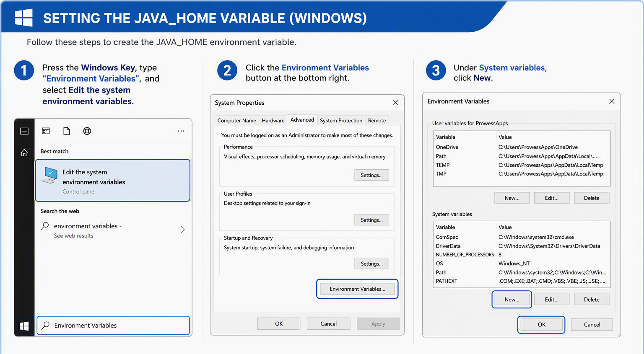The image size is (644, 354).
Task: Click Edit... under User variables
Action: 552,198
